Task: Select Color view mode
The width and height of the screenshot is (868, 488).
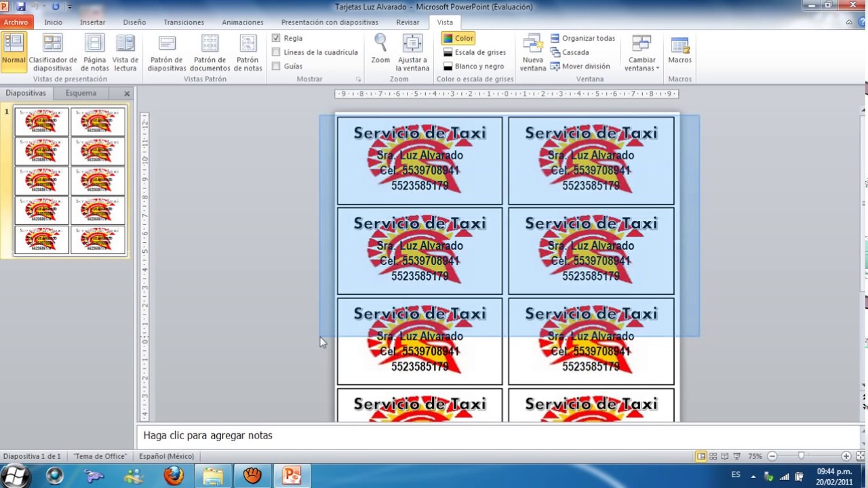Action: pos(458,39)
